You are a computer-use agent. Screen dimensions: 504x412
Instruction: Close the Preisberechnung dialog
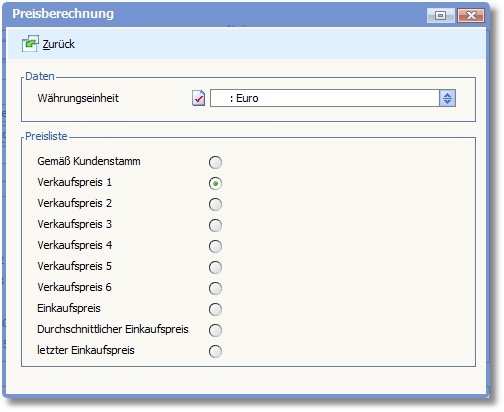471,15
